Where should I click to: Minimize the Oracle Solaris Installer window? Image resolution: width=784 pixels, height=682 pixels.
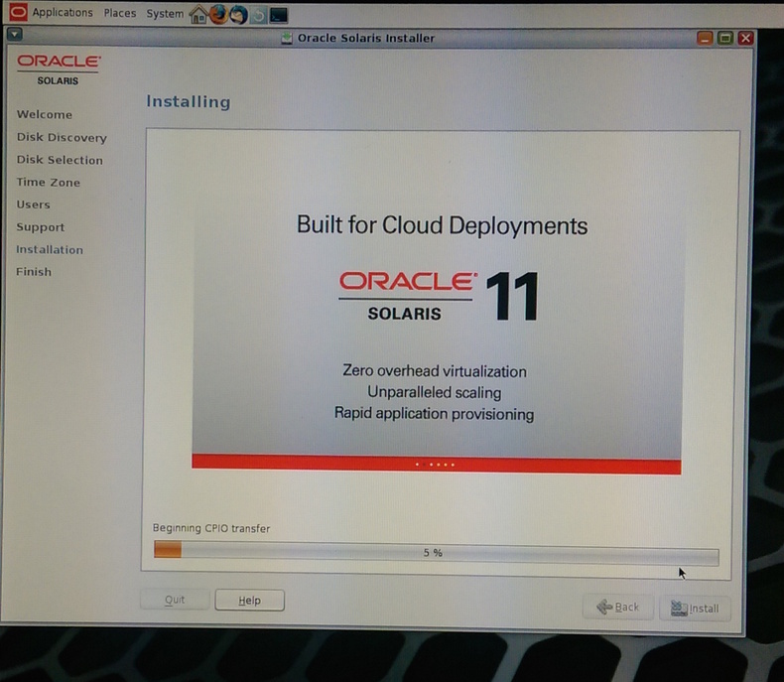[705, 38]
